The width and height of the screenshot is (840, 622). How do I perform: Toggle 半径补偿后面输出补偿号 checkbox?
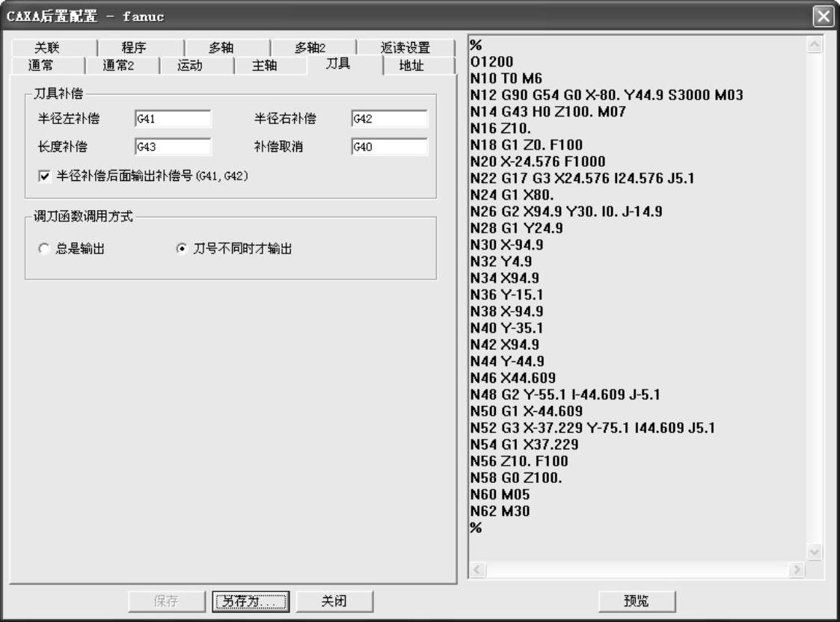click(45, 176)
